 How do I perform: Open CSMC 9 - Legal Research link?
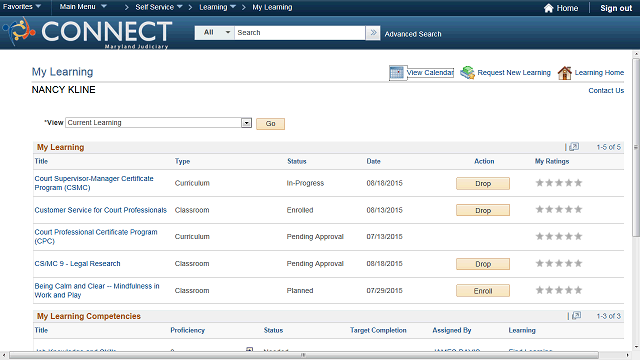(x=78, y=264)
